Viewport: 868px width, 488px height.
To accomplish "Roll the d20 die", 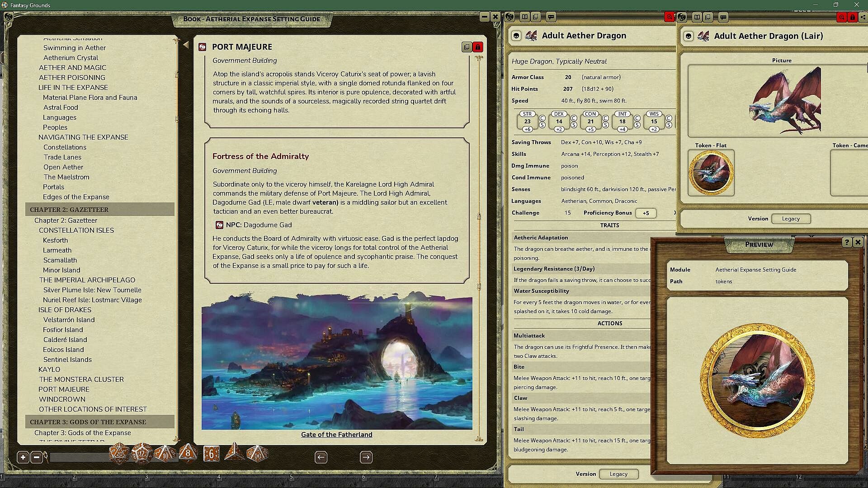I will [x=119, y=454].
